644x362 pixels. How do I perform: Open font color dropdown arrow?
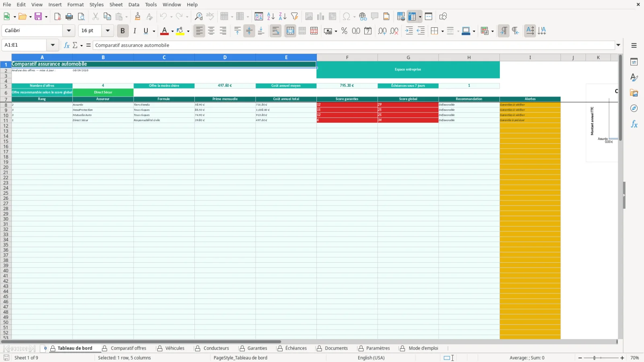click(x=172, y=31)
